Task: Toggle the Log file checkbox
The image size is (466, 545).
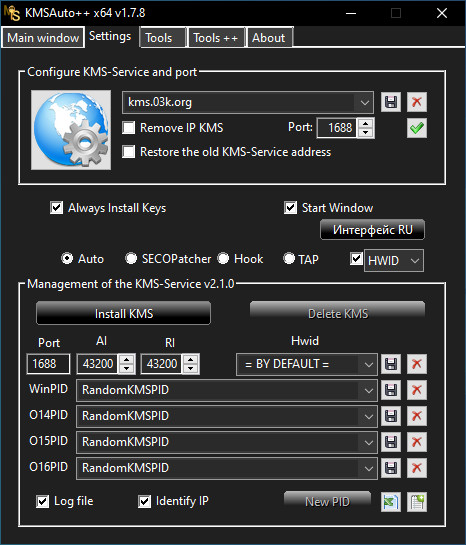Action: [x=42, y=502]
